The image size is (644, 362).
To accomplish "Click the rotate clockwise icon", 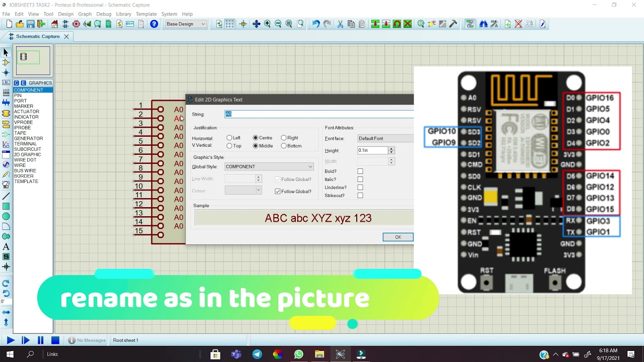I will click(6, 283).
